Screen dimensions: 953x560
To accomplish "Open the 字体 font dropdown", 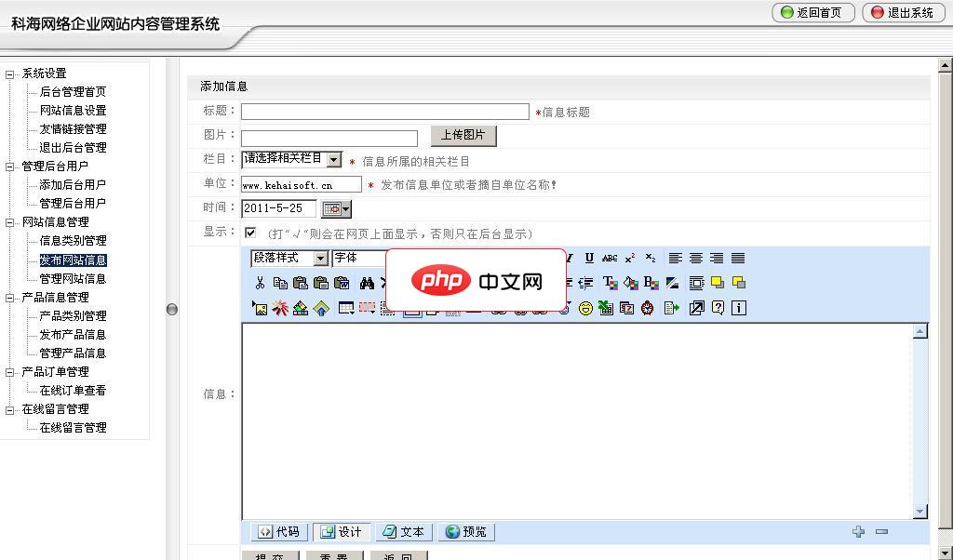I will [360, 258].
